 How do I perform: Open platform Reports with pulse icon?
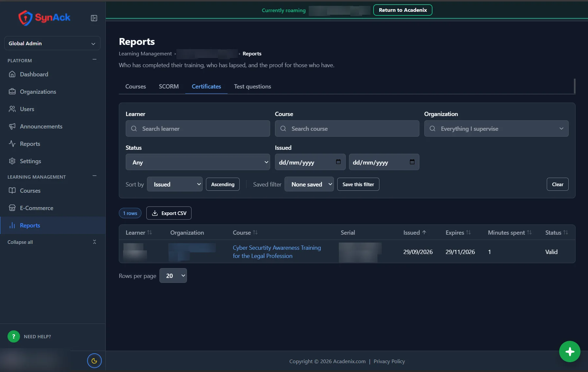(30, 144)
